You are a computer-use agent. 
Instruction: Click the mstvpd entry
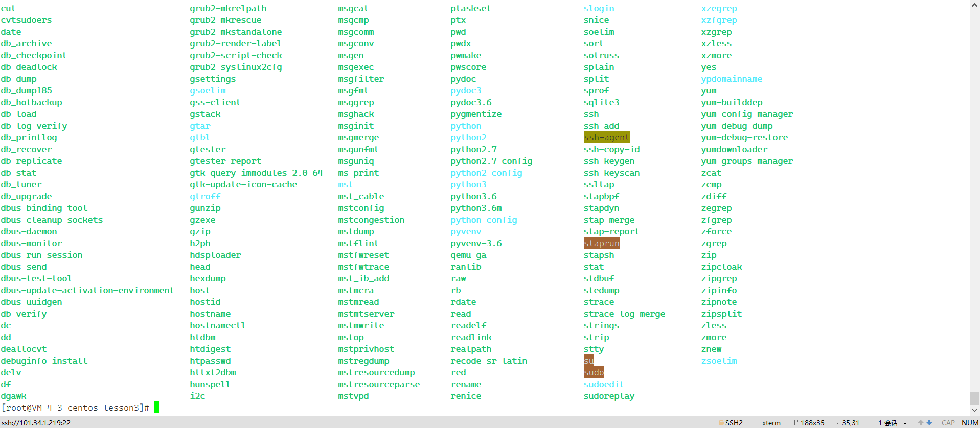click(354, 396)
